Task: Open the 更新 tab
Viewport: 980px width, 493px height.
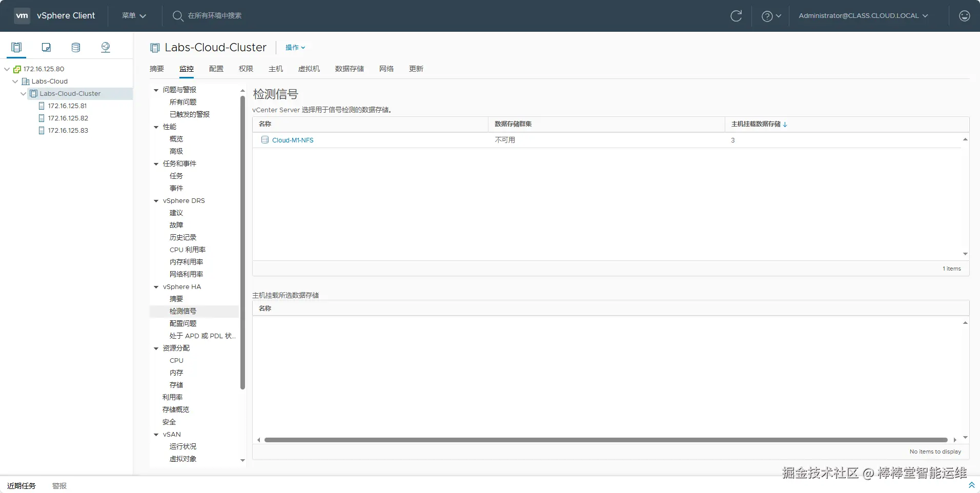Action: coord(416,69)
